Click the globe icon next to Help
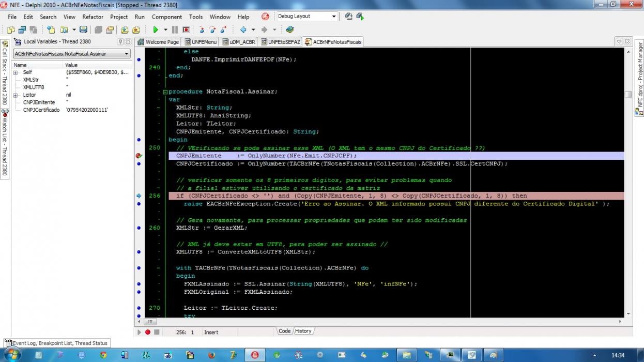This screenshot has width=644, height=362. (x=265, y=17)
